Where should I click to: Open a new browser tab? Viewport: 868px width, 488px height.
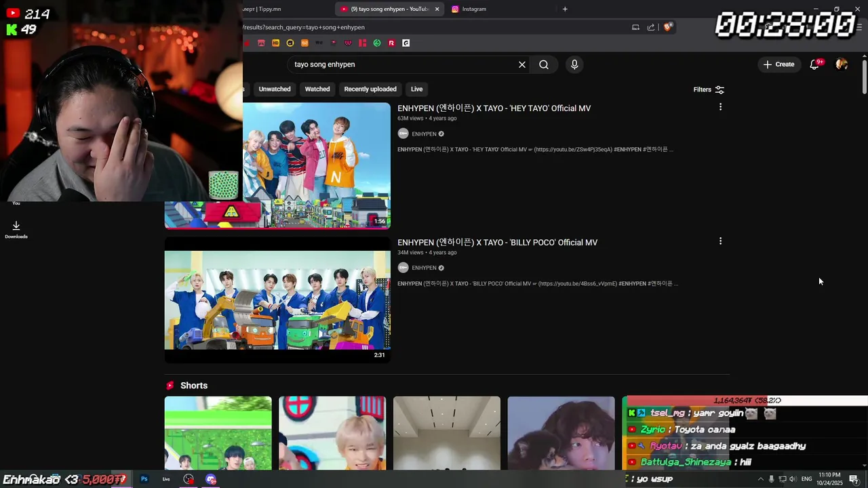tap(565, 9)
